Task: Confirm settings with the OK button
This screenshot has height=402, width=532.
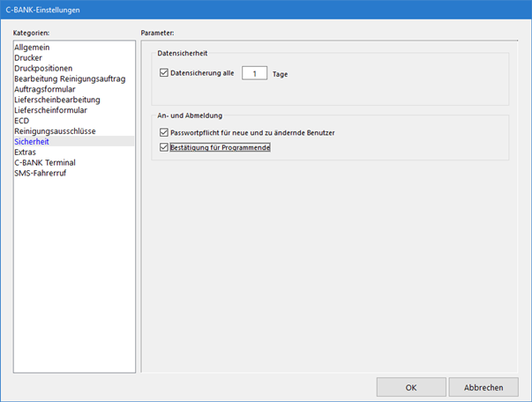Action: (x=411, y=387)
